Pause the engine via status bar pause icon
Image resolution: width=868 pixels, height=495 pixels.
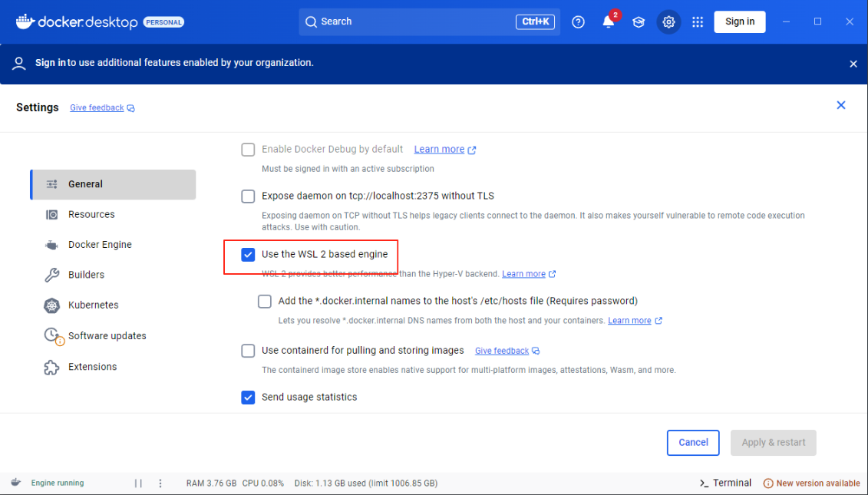pyautogui.click(x=138, y=483)
